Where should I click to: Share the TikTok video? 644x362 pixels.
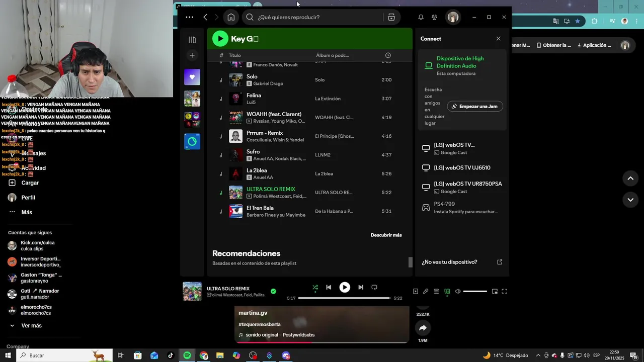[x=423, y=328]
